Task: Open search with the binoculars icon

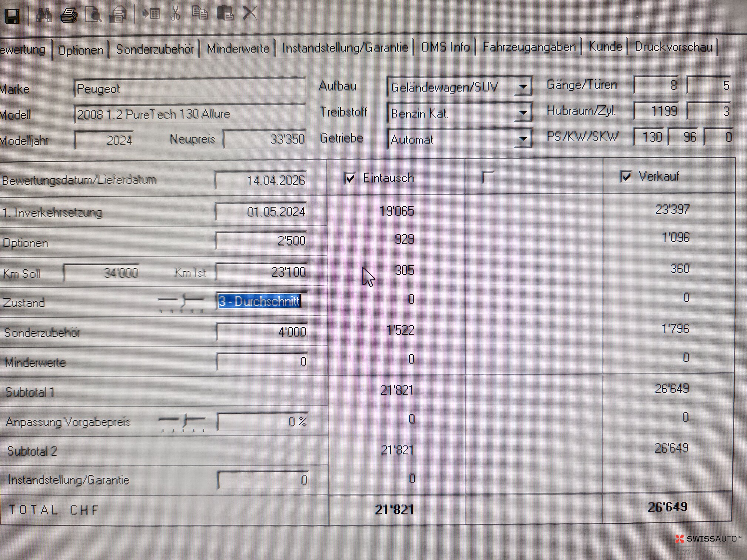Action: pos(44,16)
